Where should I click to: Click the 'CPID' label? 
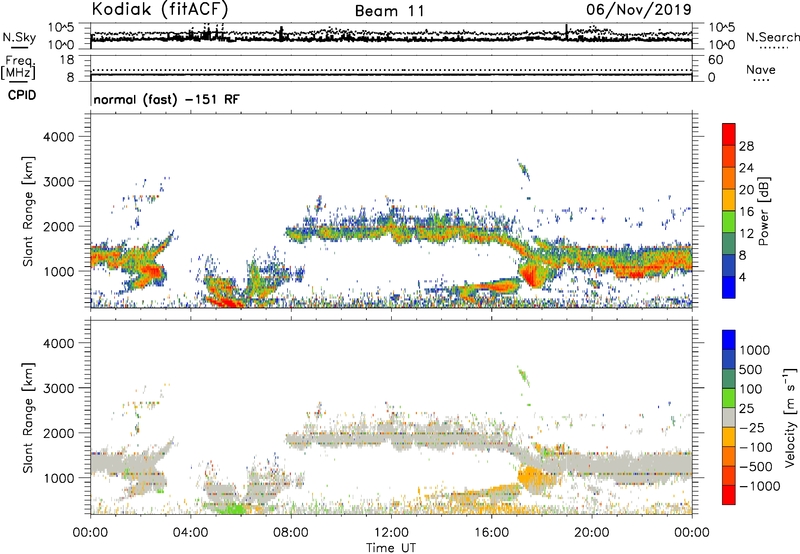point(22,95)
